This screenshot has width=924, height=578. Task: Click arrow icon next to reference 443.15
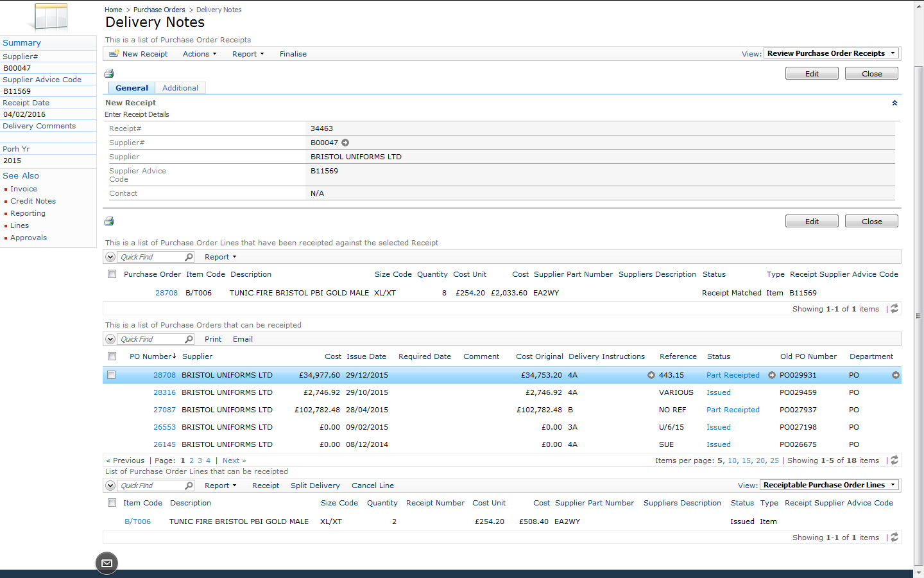651,375
